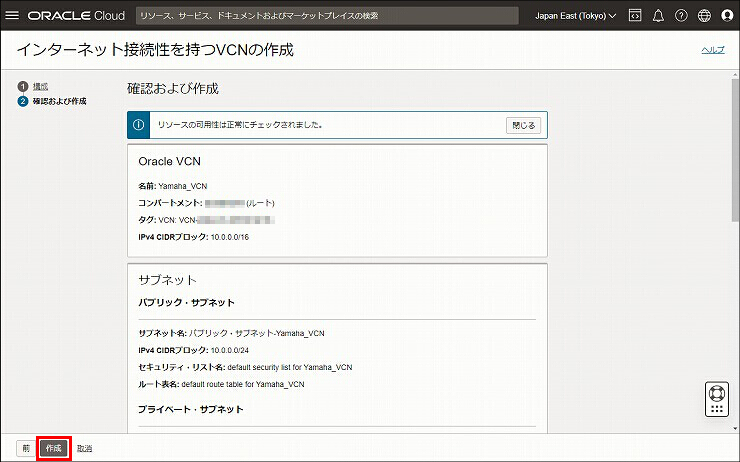
Task: Click the page title インターネット接続性を持つVCNの作成
Action: coord(155,50)
